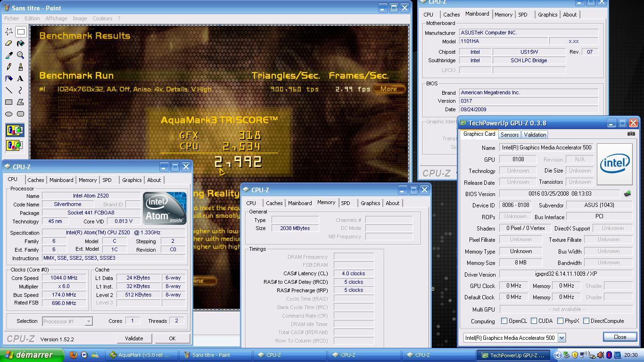The width and height of the screenshot is (644, 362).
Task: Switch to Validation tab in GPU-Z
Action: (x=535, y=135)
